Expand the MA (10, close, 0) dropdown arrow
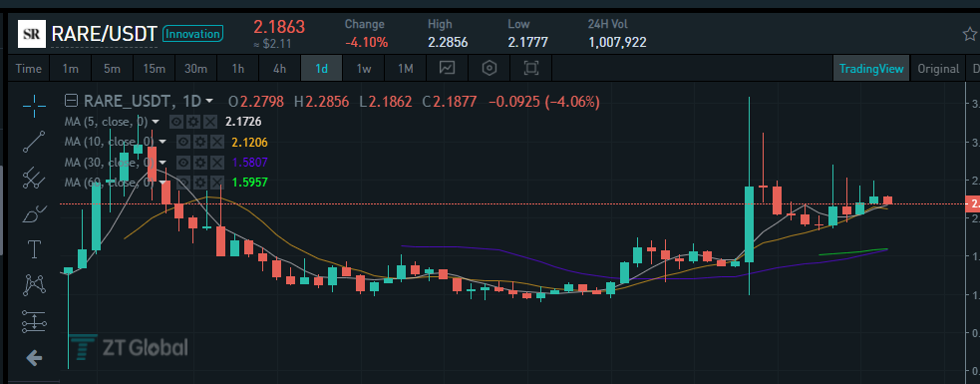 pyautogui.click(x=163, y=143)
